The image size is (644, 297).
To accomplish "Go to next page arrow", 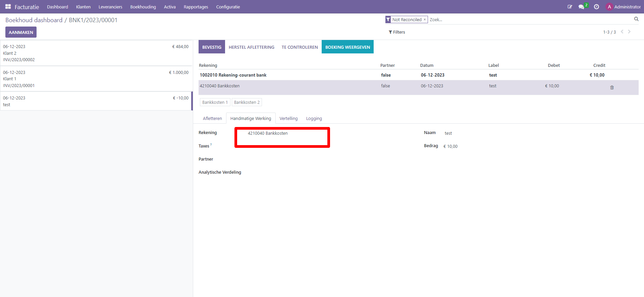I will [629, 32].
